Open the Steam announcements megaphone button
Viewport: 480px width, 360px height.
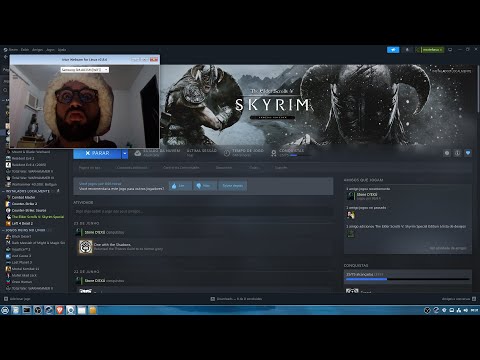tap(393, 50)
